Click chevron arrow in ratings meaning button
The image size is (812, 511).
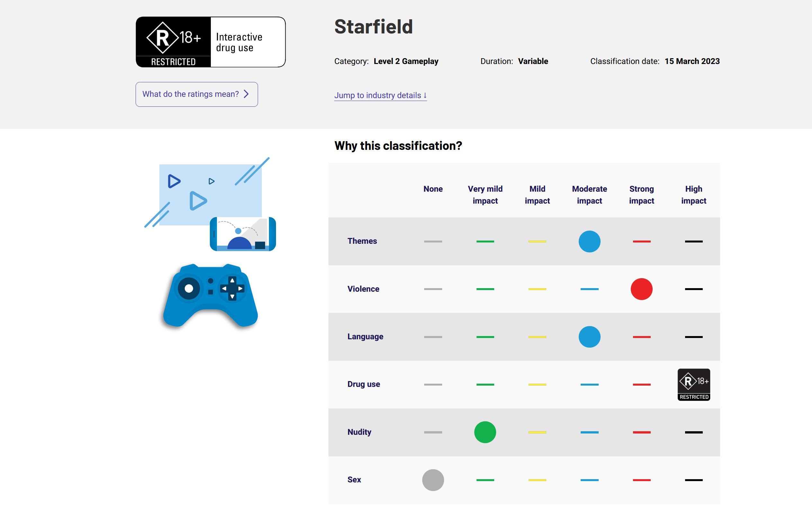(x=246, y=94)
